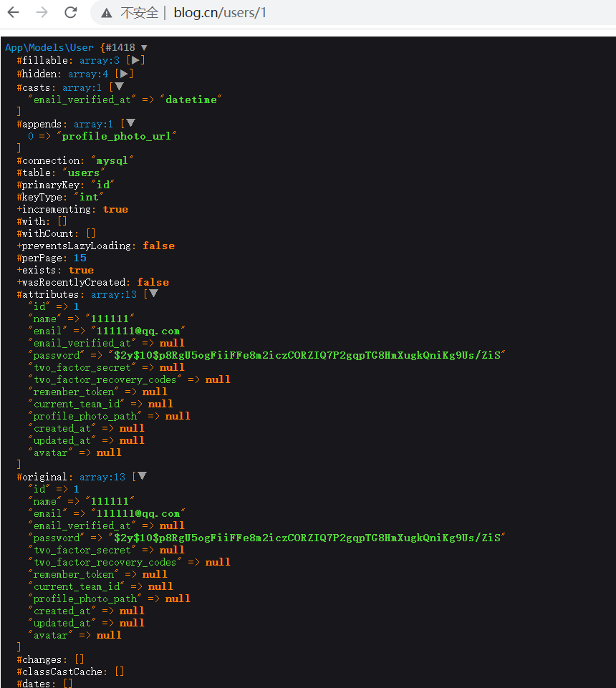The width and height of the screenshot is (616, 688).
Task: Select the "profile_photo_url" appends value
Action: tap(116, 136)
